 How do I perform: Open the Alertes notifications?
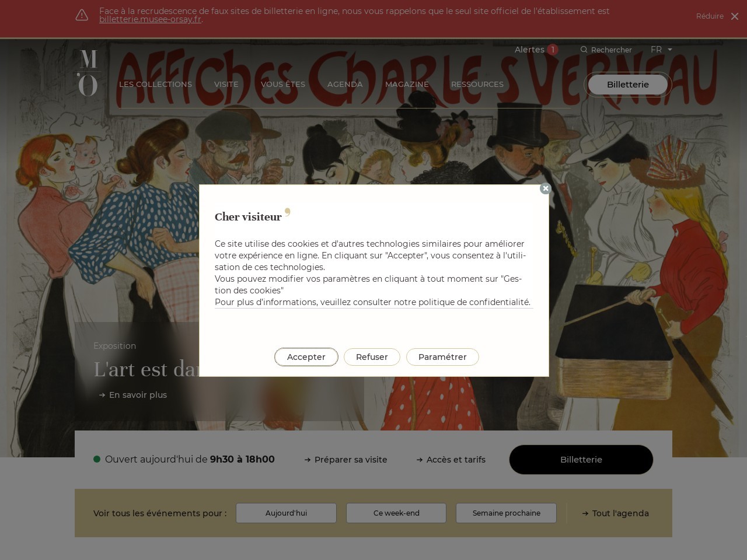coord(529,50)
